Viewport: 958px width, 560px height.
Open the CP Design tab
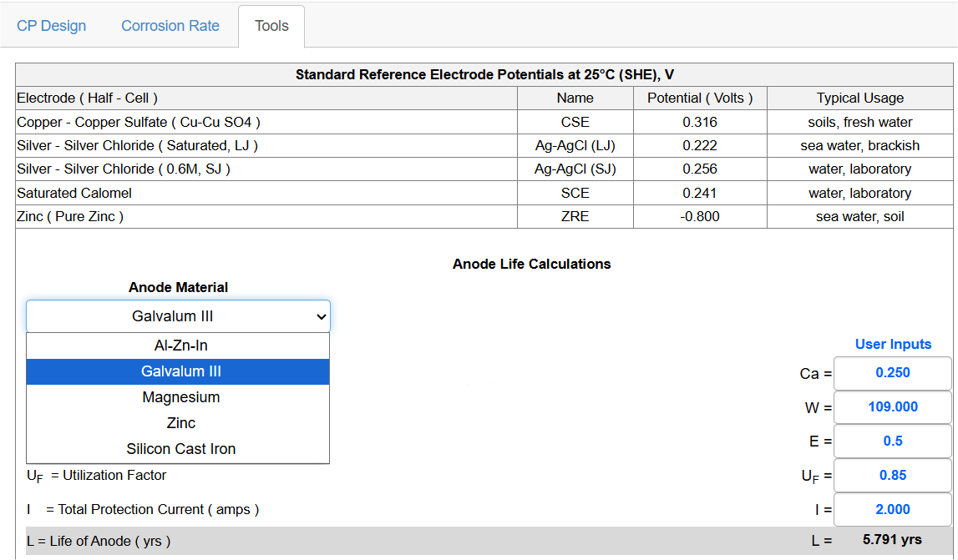coord(51,26)
